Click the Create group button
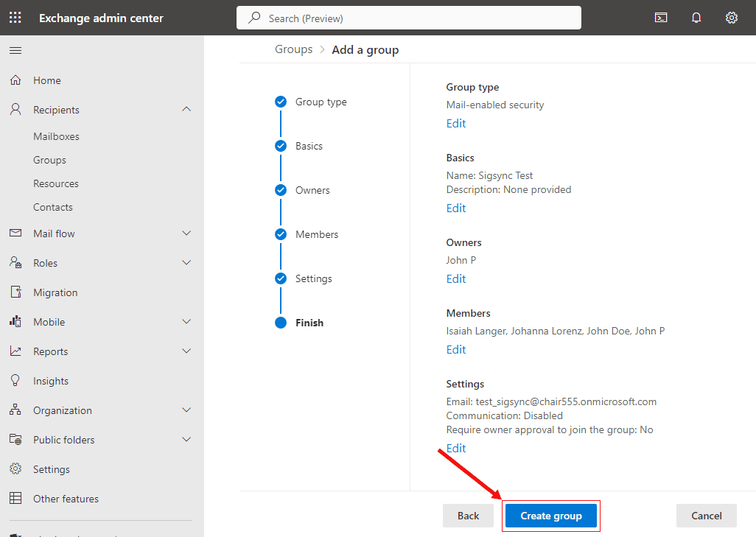 coord(551,516)
